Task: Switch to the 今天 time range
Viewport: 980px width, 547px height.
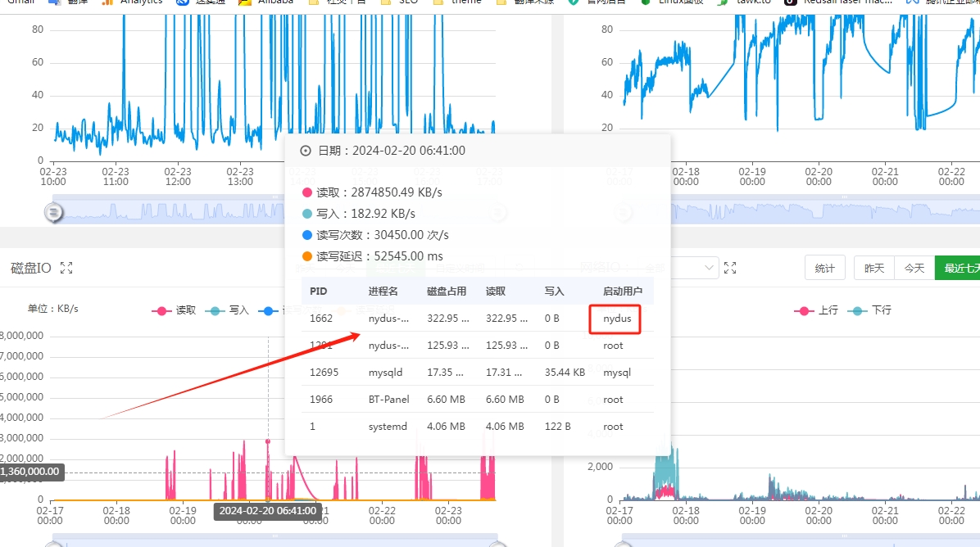Action: click(x=914, y=268)
